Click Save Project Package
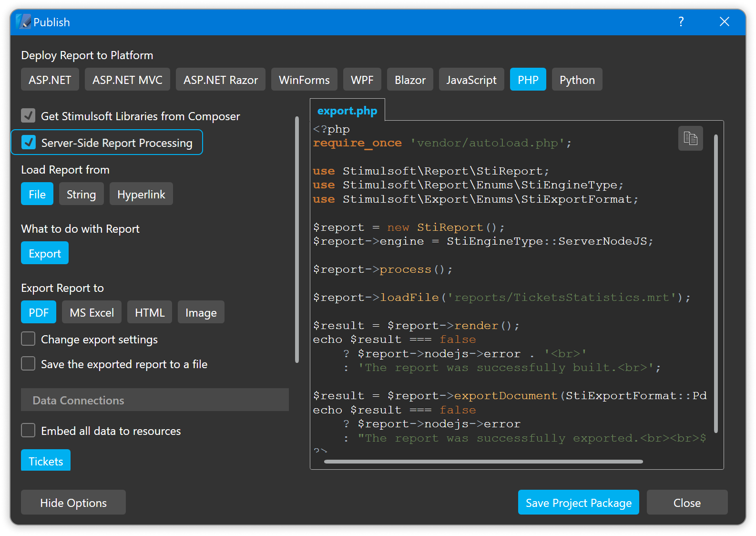756x536 pixels. click(579, 502)
